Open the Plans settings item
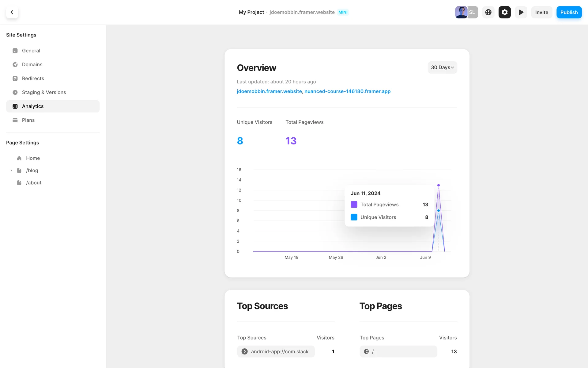588x368 pixels. point(28,120)
